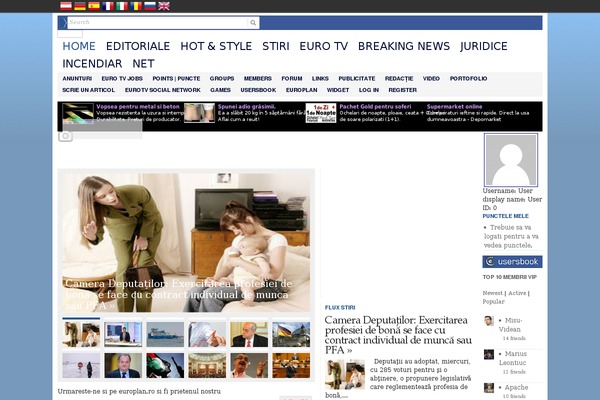Open Misu-Videan's member avatar
Viewport: 600px width, 400px height.
[x=489, y=321]
